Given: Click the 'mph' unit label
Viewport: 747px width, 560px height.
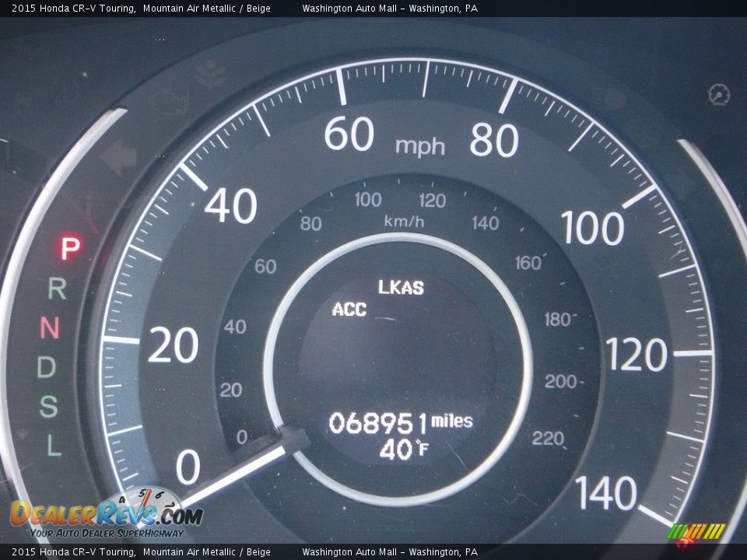Looking at the screenshot, I should pos(420,146).
